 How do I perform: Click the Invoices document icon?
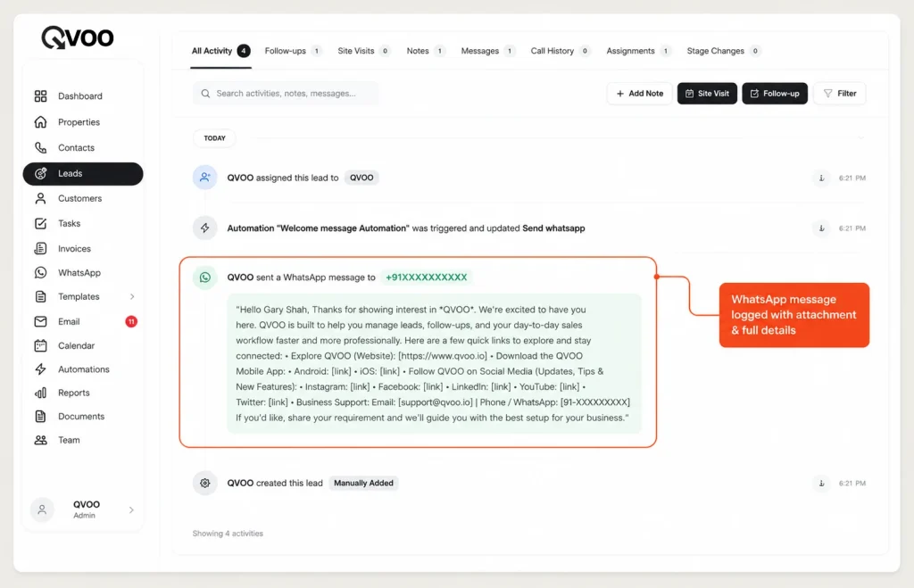click(x=40, y=249)
